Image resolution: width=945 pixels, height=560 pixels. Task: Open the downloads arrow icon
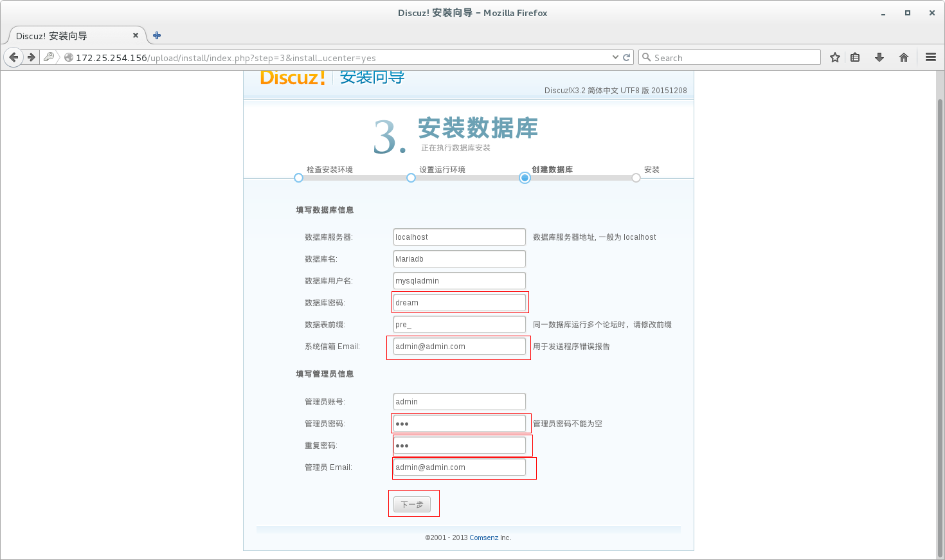[x=879, y=57]
